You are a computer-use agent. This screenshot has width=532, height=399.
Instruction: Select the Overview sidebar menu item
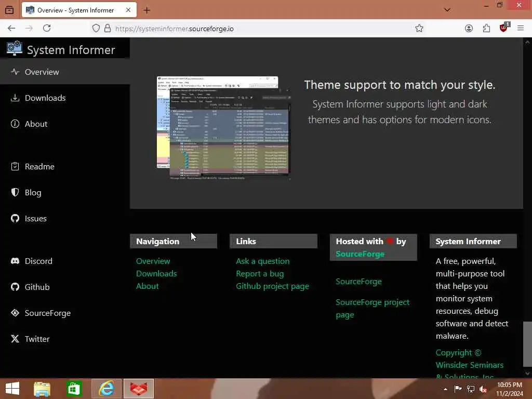tap(65, 72)
